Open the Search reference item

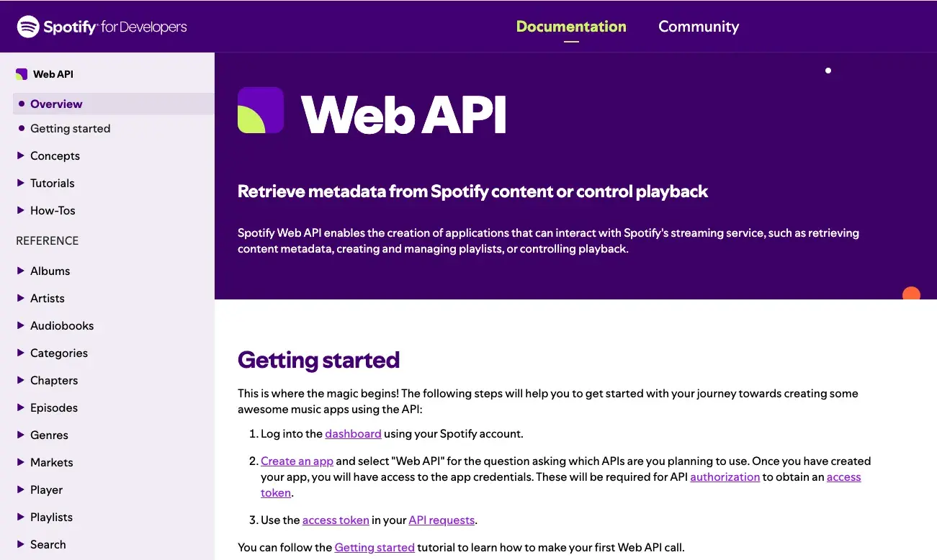(x=48, y=544)
